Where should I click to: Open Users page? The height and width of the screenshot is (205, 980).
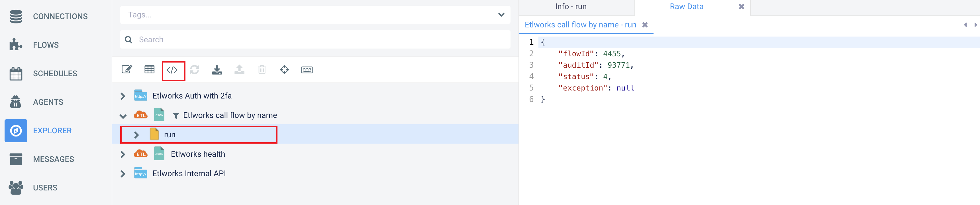tap(45, 188)
